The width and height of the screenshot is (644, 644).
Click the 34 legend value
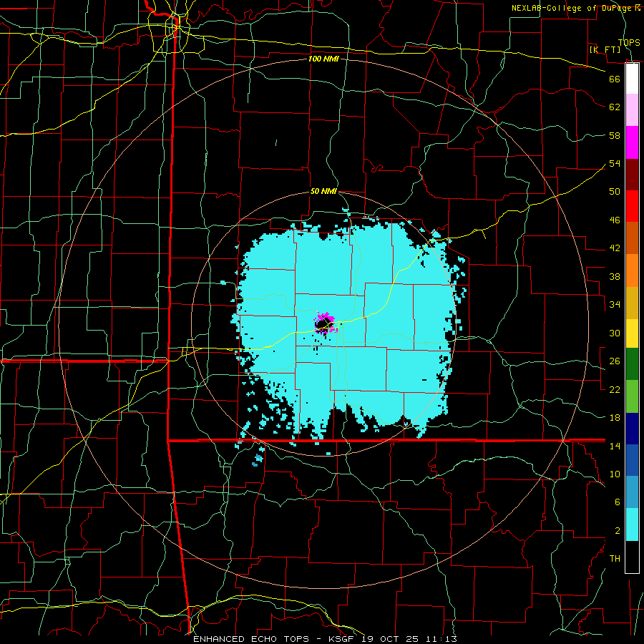point(615,305)
